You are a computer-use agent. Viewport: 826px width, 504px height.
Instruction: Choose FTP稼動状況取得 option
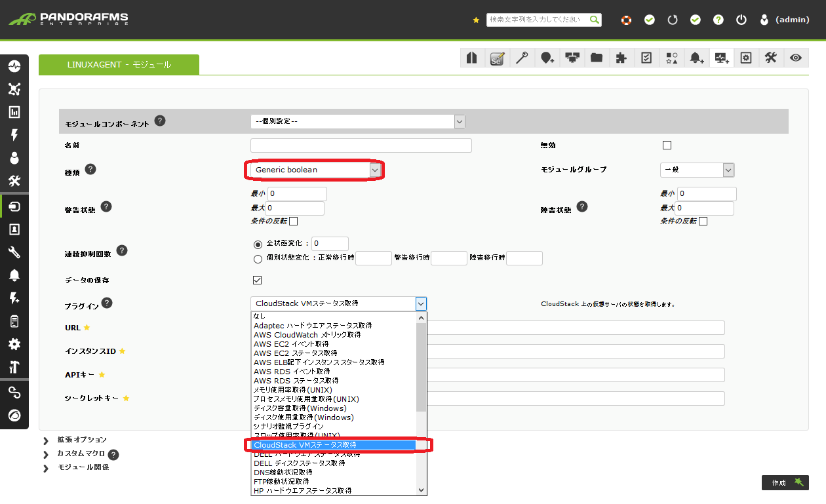click(334, 481)
